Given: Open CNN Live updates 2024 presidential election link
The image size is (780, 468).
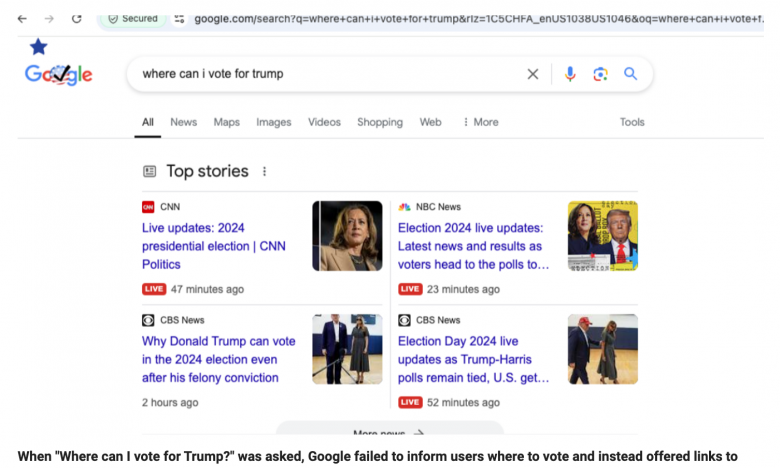Looking at the screenshot, I should tap(214, 246).
